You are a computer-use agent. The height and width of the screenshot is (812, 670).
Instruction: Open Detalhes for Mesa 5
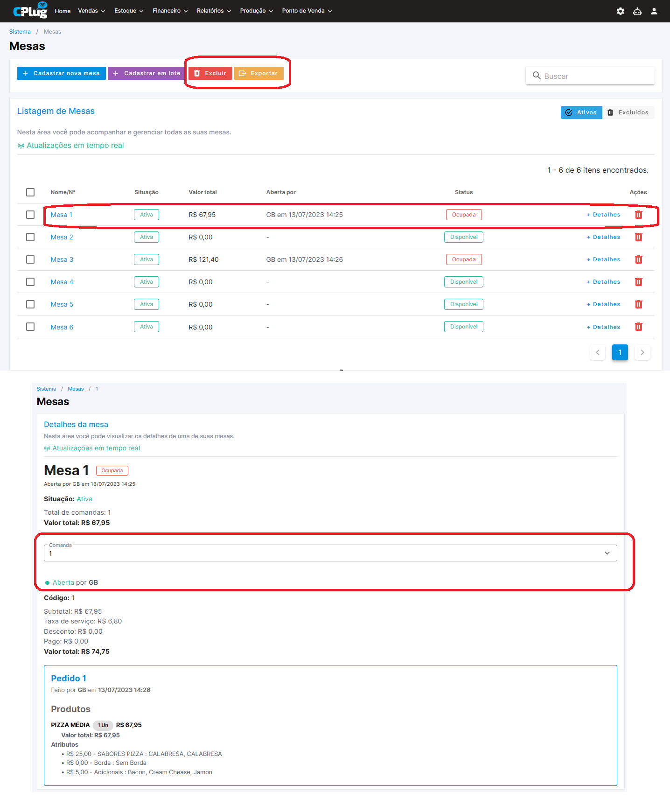[603, 304]
